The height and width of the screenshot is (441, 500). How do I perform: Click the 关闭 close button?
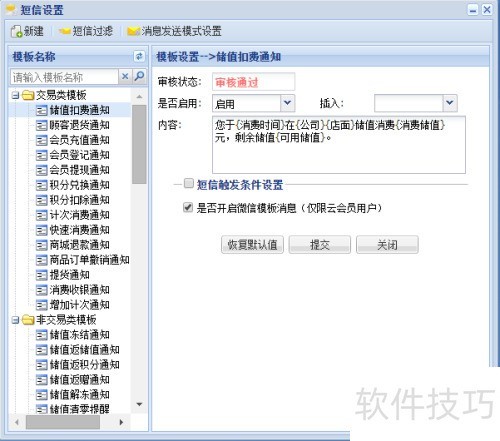click(x=387, y=245)
